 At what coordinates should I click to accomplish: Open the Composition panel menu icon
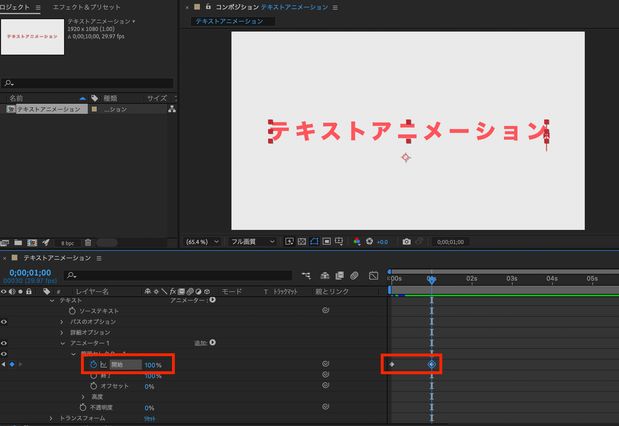[335, 7]
